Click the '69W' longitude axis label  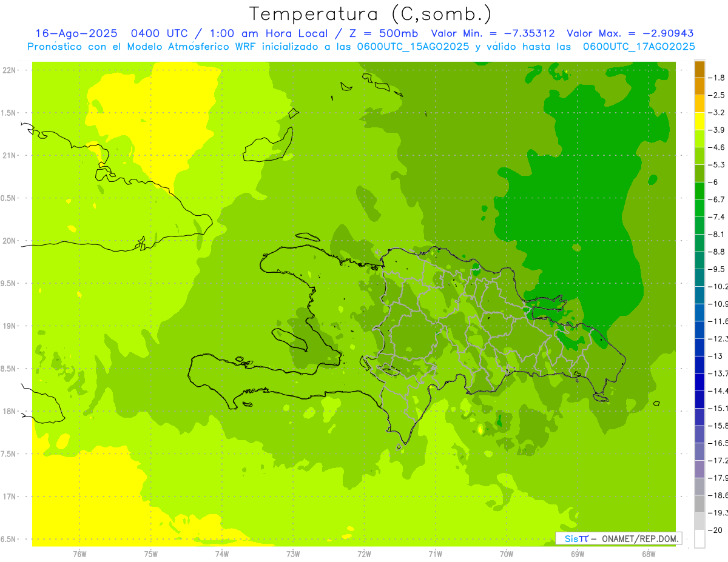click(x=578, y=554)
